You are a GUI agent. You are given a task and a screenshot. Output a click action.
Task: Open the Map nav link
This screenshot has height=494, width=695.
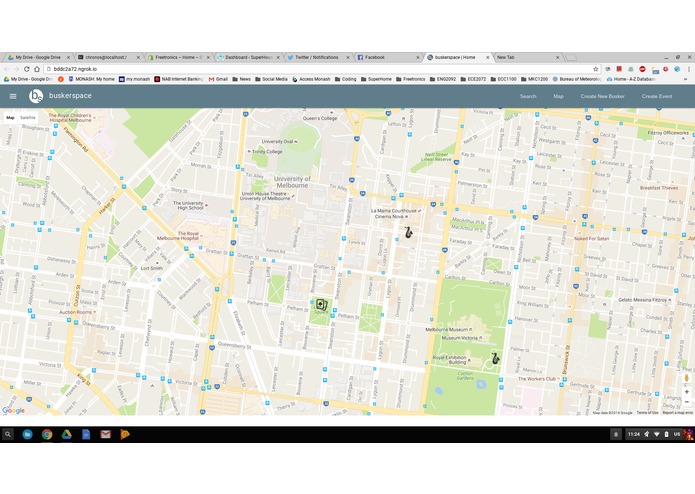(558, 96)
